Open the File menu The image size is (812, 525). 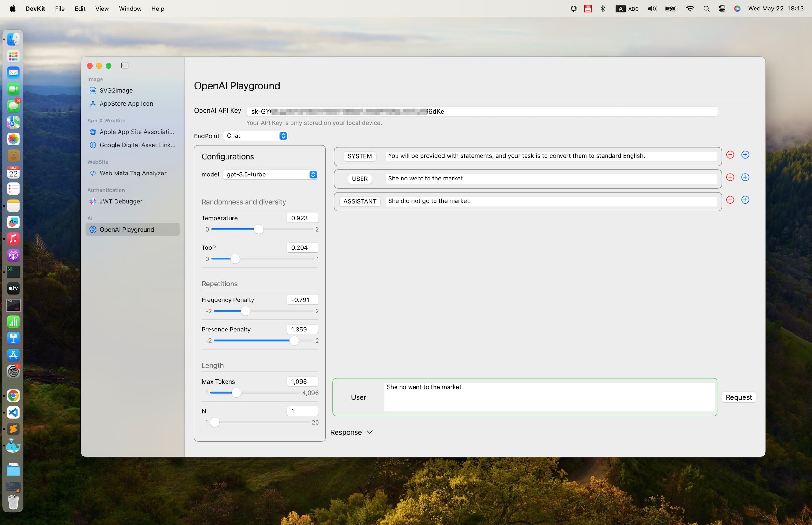[x=60, y=9]
